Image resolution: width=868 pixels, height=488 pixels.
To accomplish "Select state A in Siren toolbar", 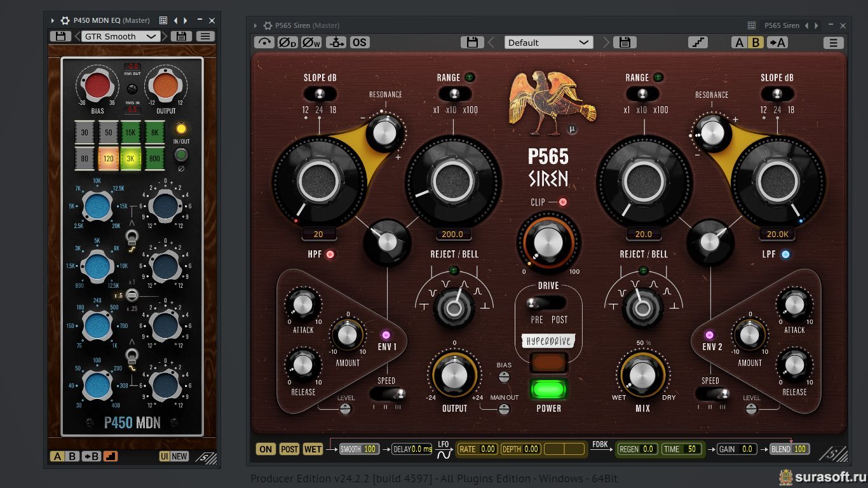I will point(739,43).
